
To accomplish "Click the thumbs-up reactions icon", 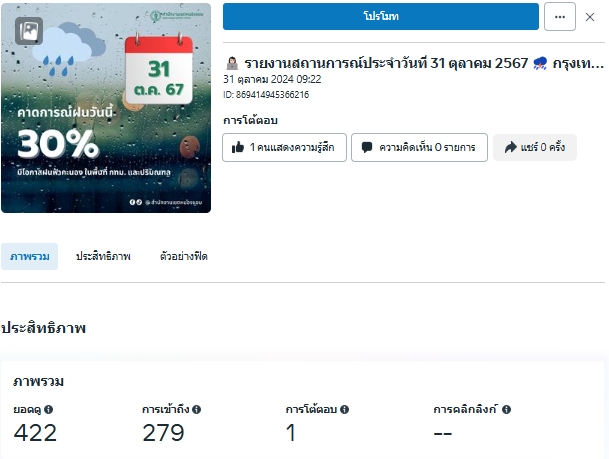I will coord(238,148).
